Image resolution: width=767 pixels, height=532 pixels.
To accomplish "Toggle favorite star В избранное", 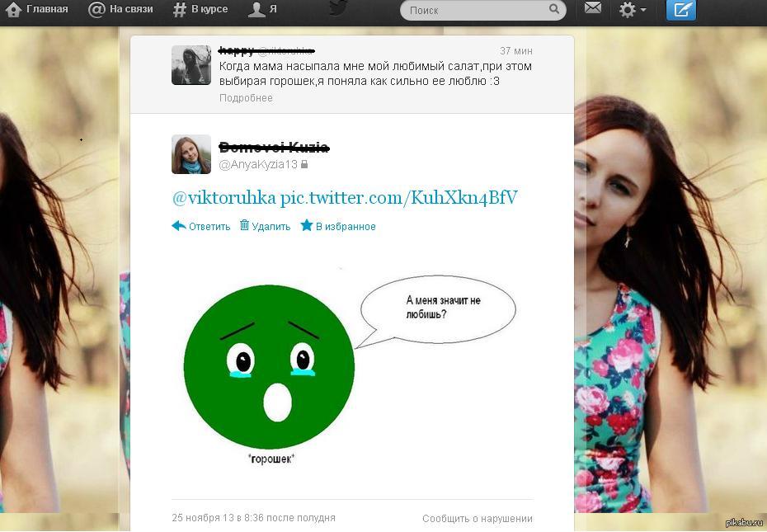I will (338, 227).
